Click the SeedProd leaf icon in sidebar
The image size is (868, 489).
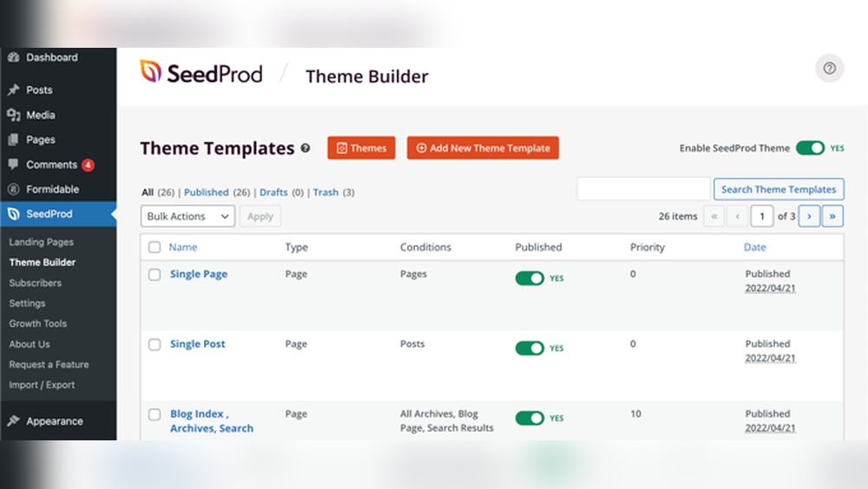pos(14,214)
